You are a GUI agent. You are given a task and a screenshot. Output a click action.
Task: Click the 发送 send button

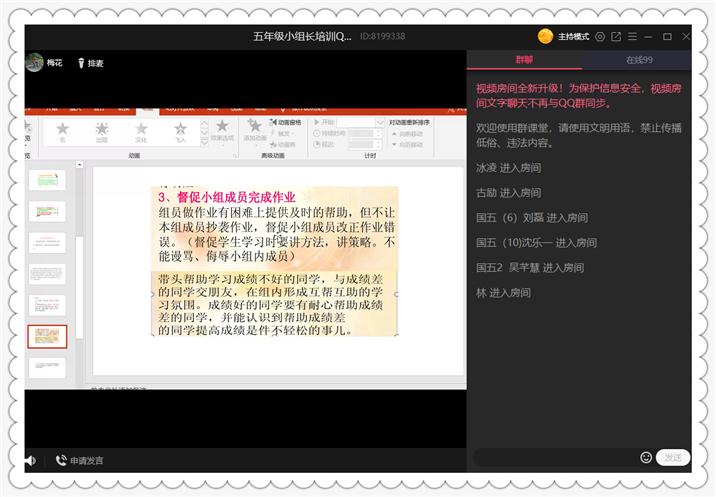pos(673,457)
